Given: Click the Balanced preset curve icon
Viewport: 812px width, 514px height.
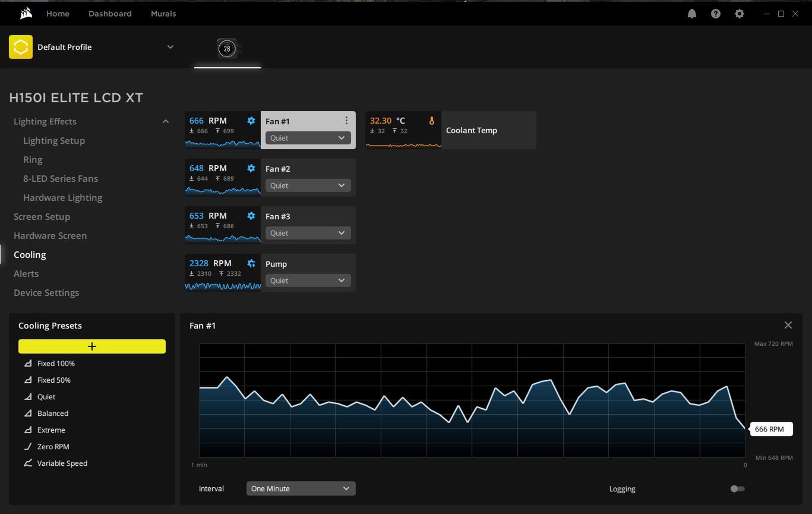Looking at the screenshot, I should click(x=28, y=413).
